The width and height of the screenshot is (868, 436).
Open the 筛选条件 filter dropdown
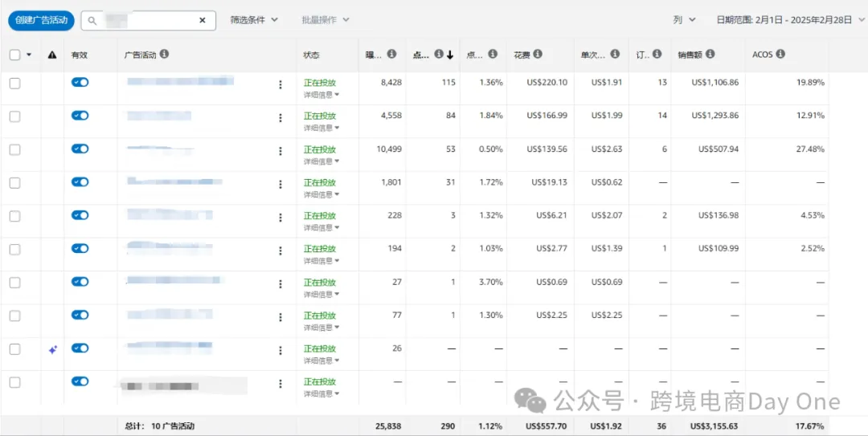(254, 20)
